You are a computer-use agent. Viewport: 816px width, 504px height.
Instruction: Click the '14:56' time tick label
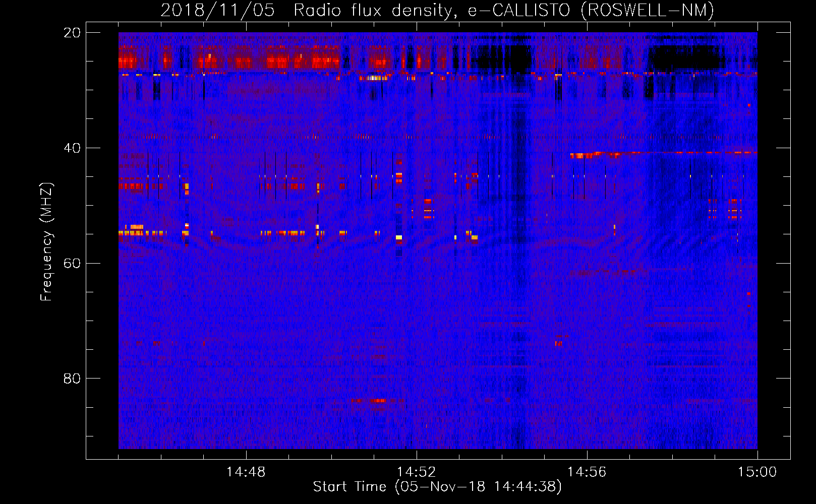tap(587, 472)
